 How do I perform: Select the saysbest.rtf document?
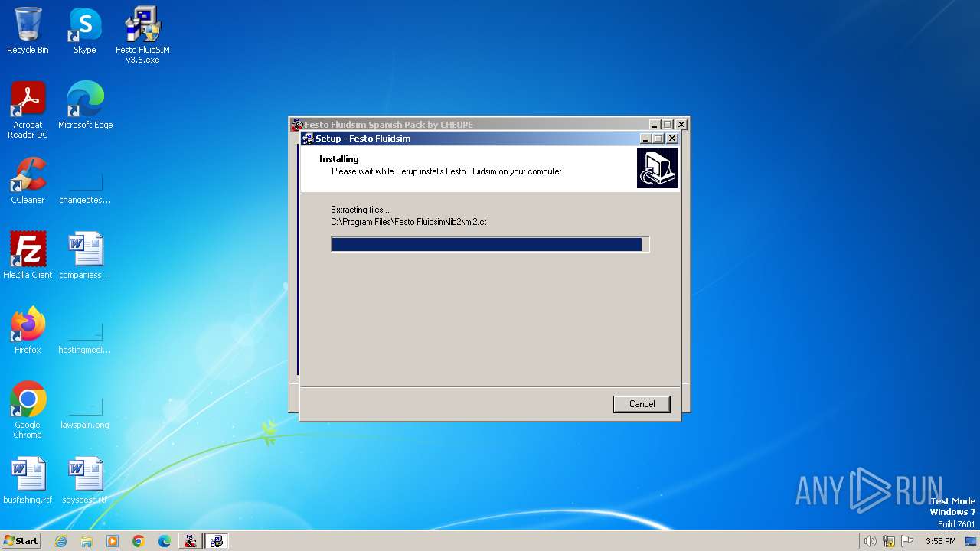pyautogui.click(x=85, y=481)
